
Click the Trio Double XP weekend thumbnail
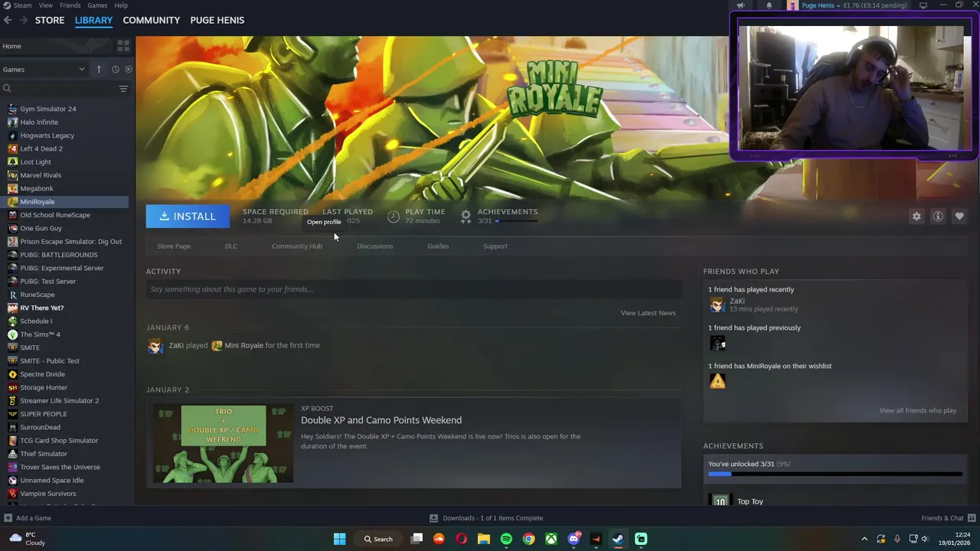(223, 444)
